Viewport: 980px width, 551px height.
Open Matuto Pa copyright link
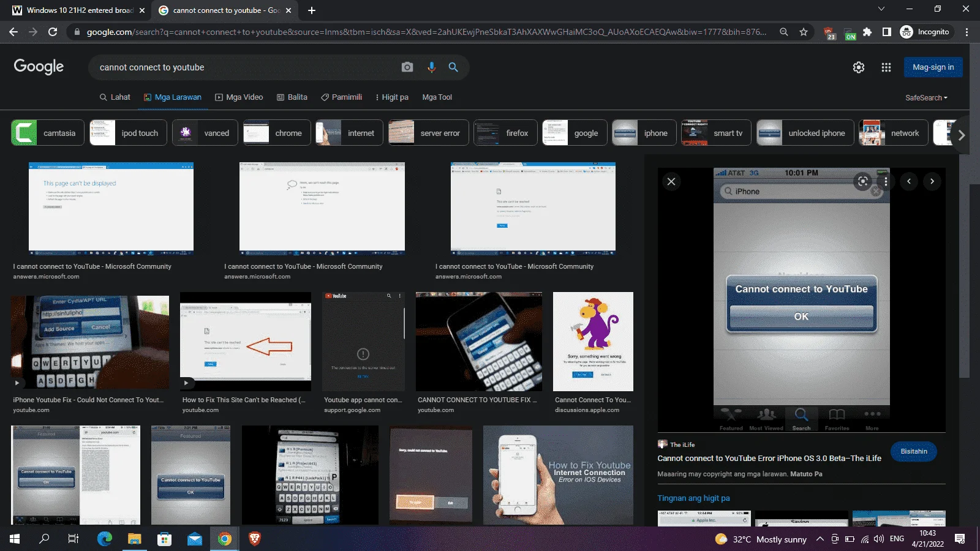[806, 474]
